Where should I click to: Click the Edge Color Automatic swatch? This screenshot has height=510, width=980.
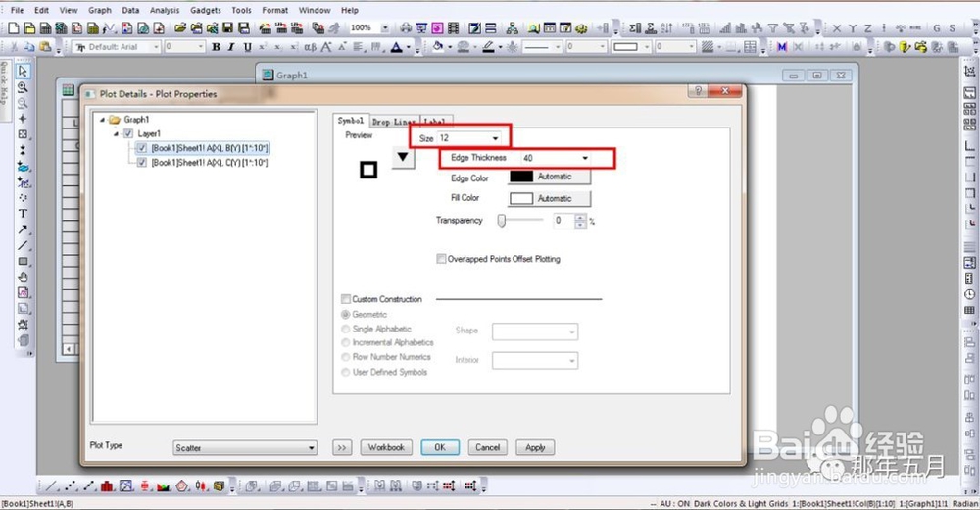(550, 177)
